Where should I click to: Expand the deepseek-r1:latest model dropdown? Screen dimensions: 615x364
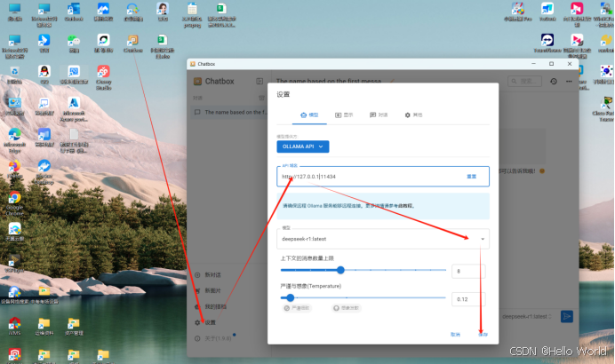point(383,239)
